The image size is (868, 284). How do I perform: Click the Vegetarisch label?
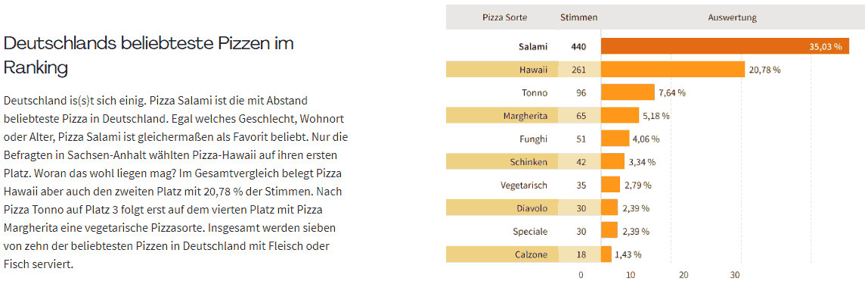coord(524,186)
